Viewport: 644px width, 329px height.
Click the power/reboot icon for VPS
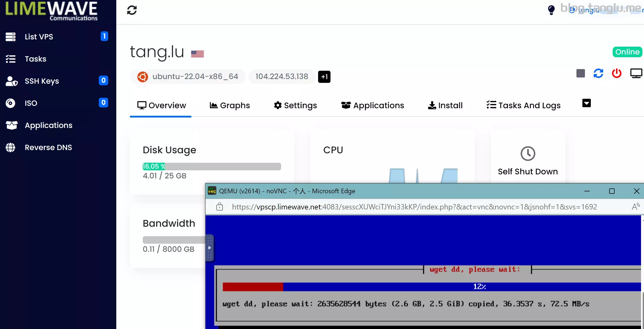(617, 73)
